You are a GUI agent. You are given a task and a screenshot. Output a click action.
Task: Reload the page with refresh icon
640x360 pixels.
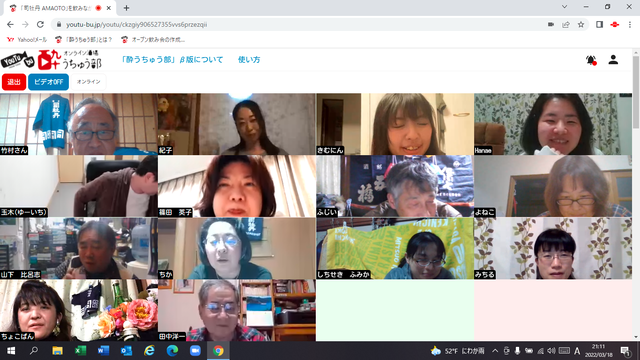pos(40,24)
